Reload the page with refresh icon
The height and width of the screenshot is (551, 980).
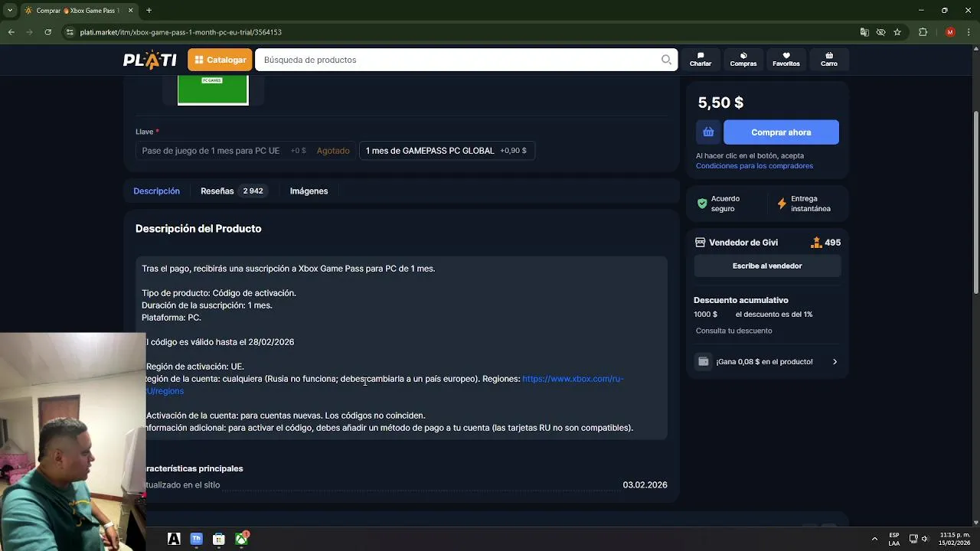coord(47,32)
